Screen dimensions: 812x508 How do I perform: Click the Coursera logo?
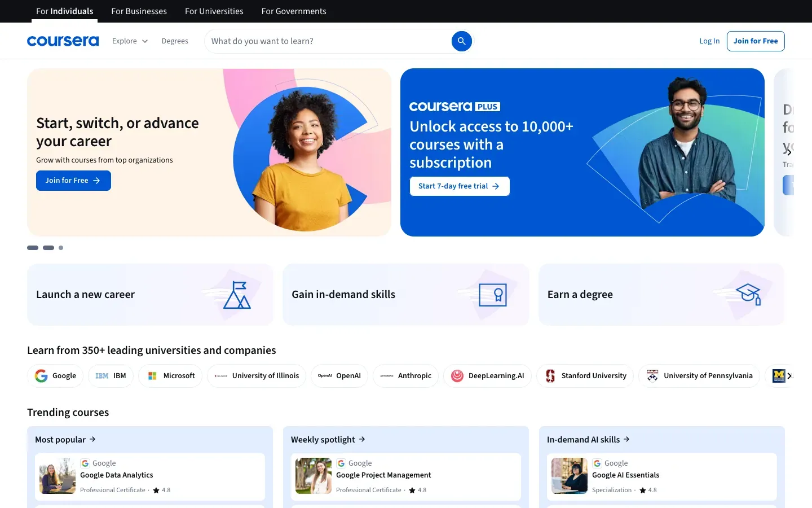coord(63,41)
